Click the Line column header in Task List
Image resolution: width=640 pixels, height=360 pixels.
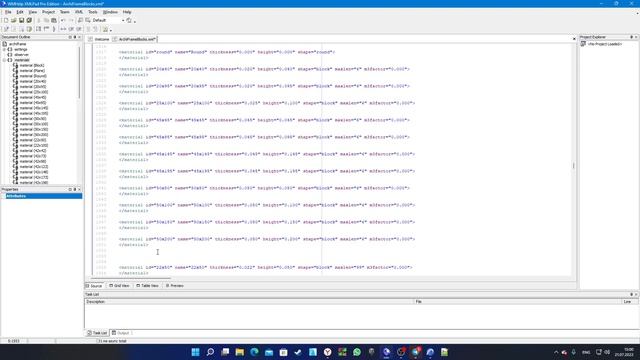coord(629,302)
